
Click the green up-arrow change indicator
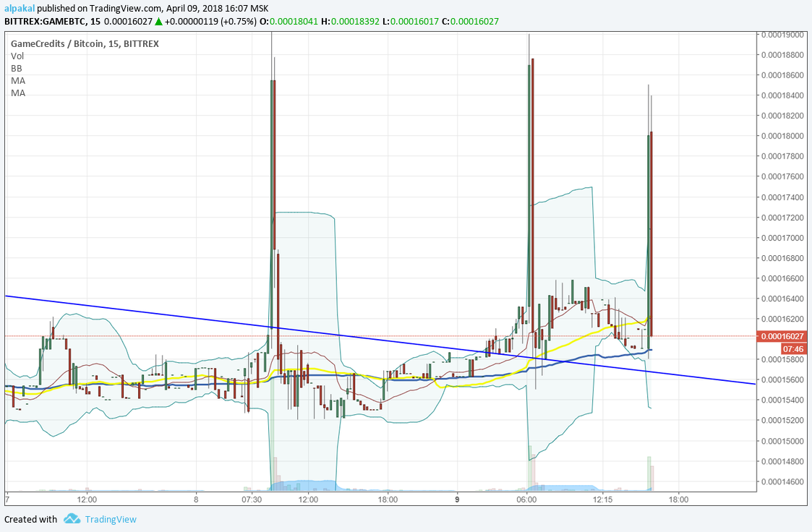click(158, 22)
